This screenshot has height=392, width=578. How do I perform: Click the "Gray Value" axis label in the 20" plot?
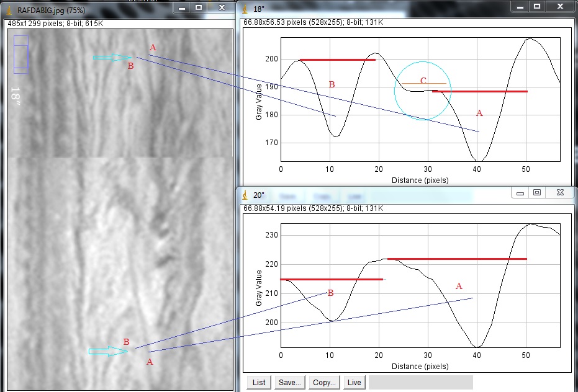click(x=259, y=288)
